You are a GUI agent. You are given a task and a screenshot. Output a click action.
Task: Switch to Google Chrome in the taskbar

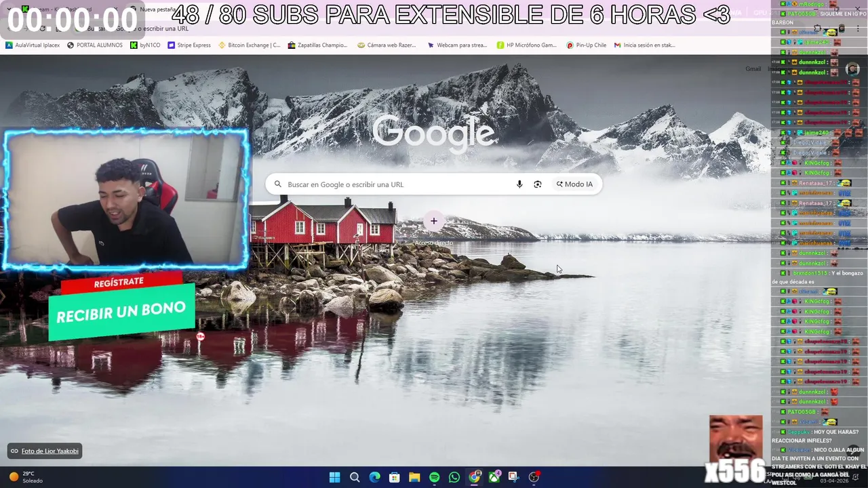tap(475, 477)
